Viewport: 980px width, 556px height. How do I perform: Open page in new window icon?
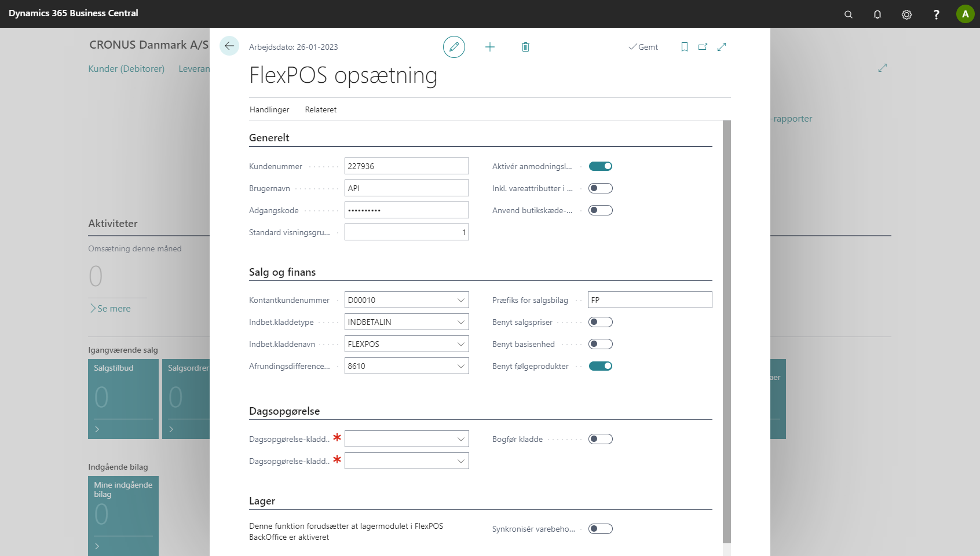click(703, 47)
